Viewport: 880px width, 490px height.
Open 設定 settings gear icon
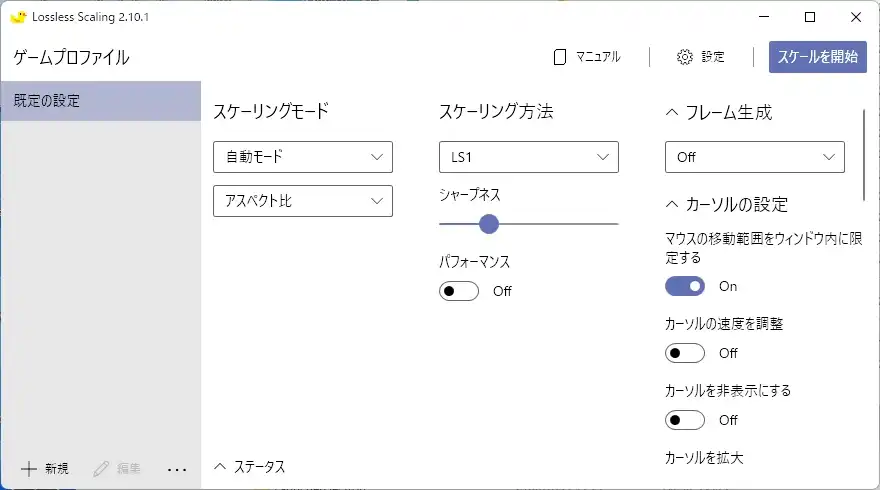(x=685, y=57)
